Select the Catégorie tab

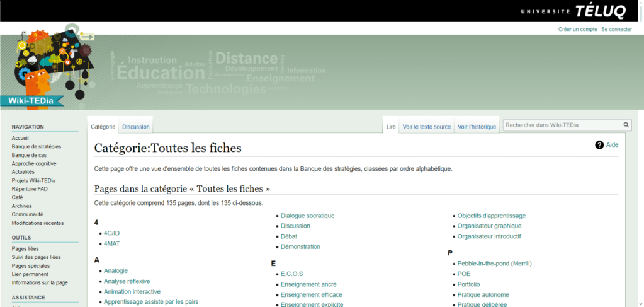click(x=103, y=127)
